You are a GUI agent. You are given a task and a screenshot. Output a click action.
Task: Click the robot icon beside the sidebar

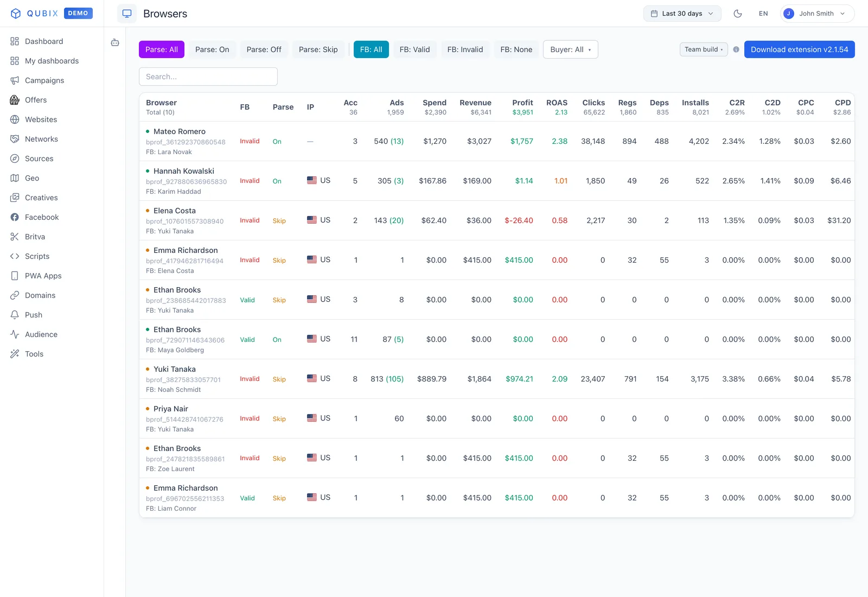(115, 42)
